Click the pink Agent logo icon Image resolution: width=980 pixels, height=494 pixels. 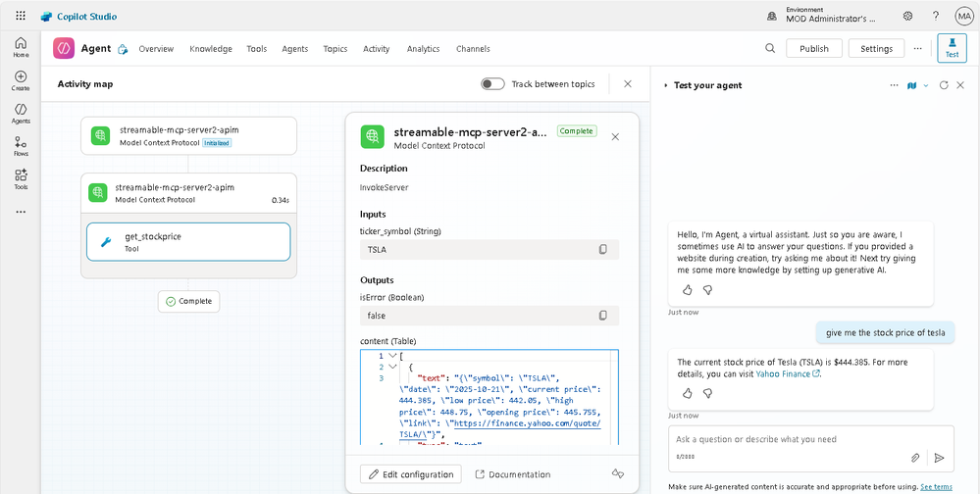pyautogui.click(x=64, y=48)
